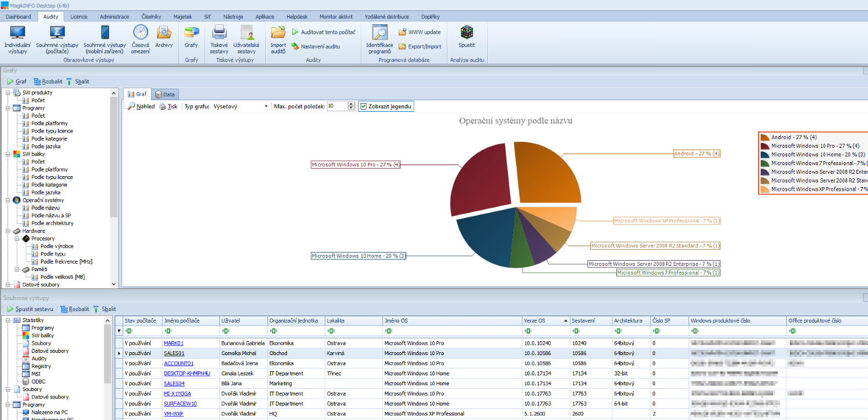The width and height of the screenshot is (868, 420).
Task: Collapse the Operační systémy tree node
Action: coord(8,200)
